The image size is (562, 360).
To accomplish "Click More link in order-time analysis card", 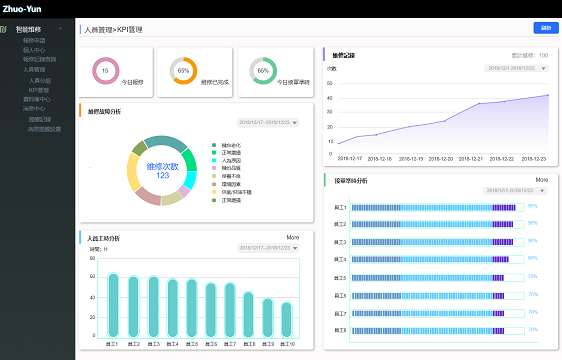I will tap(542, 180).
